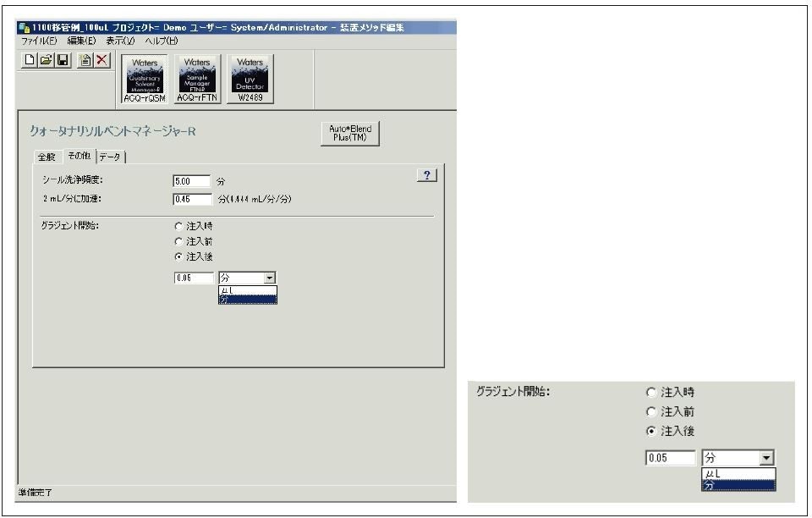Select the ACQ-rFTN Sample Manager icon
This screenshot has width=812, height=518.
(x=197, y=80)
